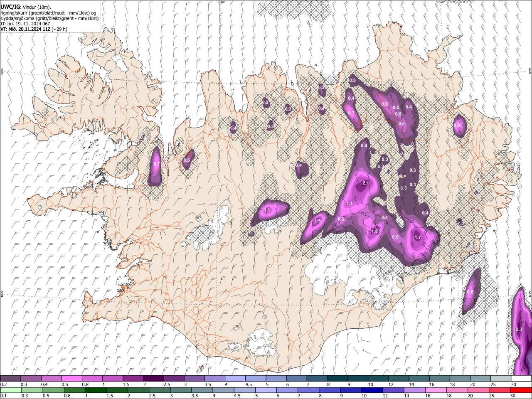The height and width of the screenshot is (399, 532).
Task: Pick the magenta 0.8 snow legend swatch
Action: 92,378
